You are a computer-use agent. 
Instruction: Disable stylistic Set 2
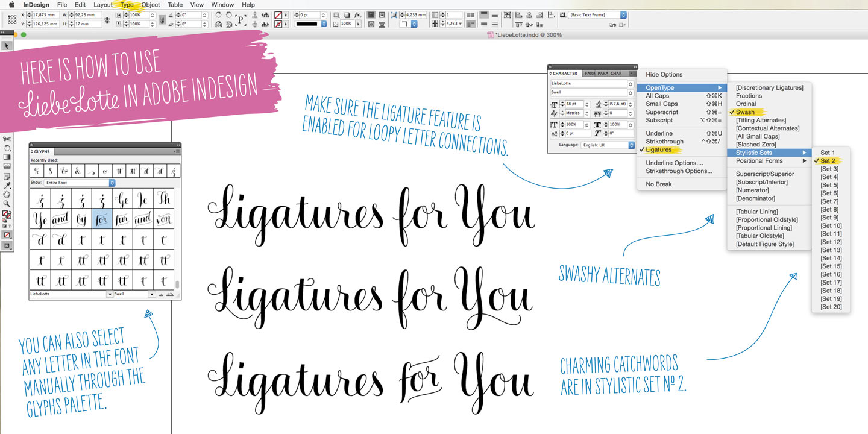click(x=828, y=161)
